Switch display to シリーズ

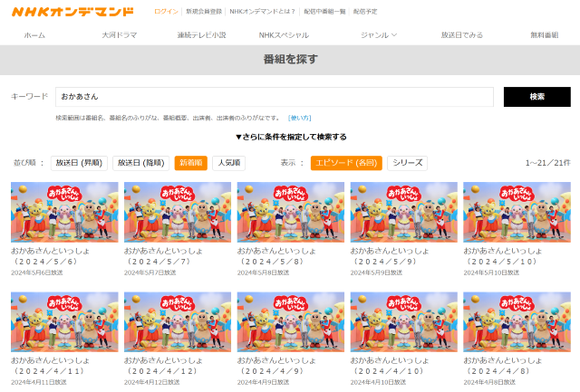click(x=407, y=163)
